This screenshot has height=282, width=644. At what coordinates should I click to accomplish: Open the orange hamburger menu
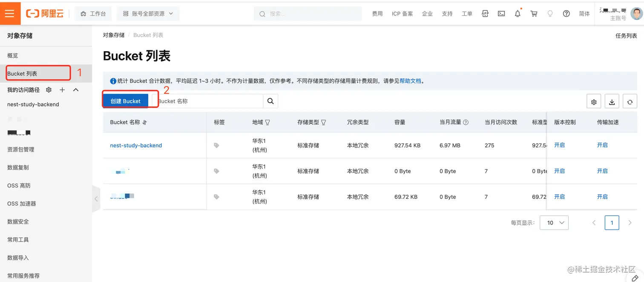tap(9, 14)
